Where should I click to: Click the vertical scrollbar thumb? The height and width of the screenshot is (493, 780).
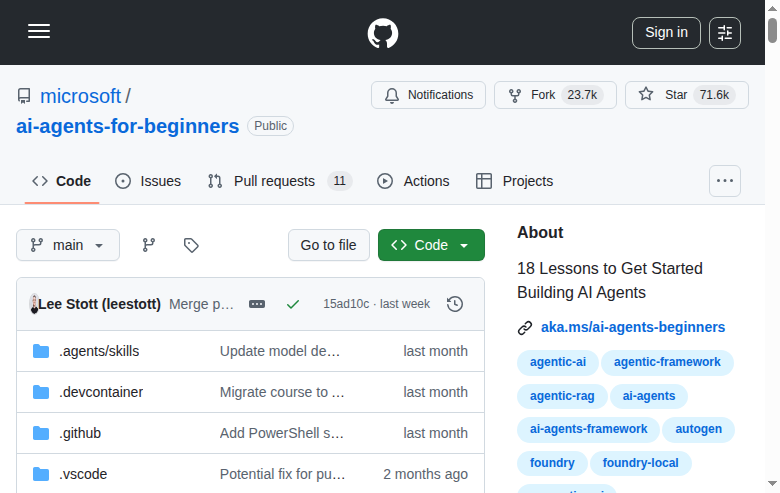(772, 30)
